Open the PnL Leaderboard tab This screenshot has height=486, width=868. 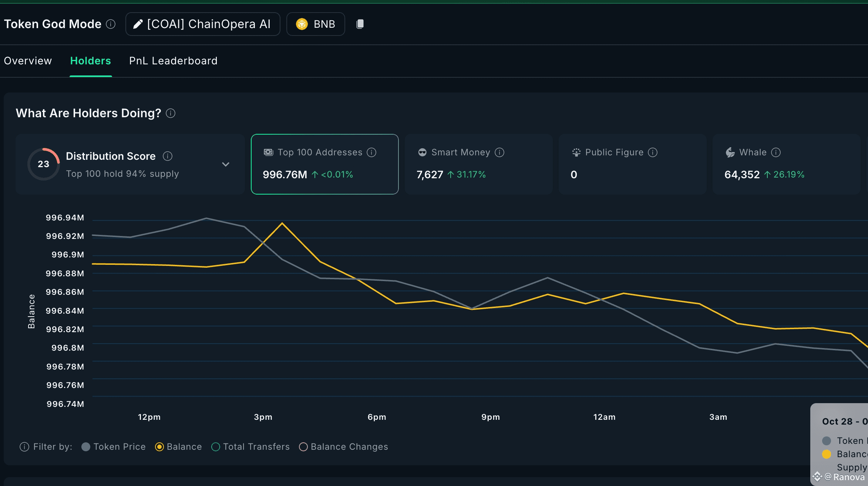[173, 61]
